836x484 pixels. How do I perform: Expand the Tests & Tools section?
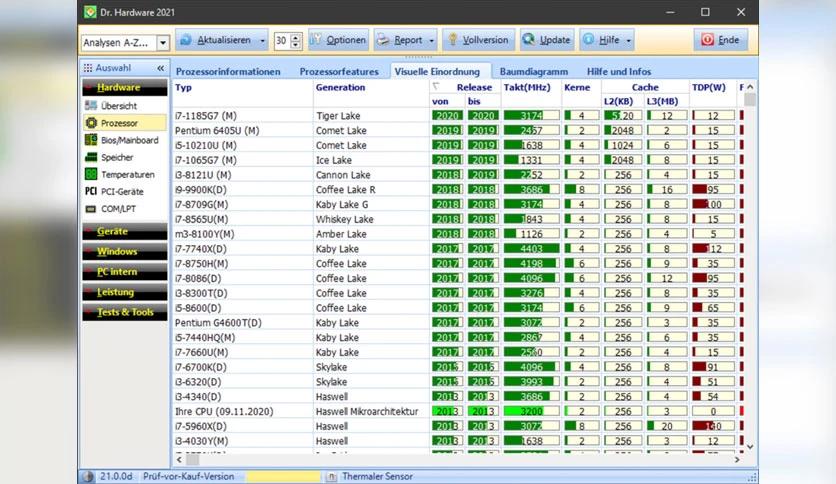(x=125, y=312)
